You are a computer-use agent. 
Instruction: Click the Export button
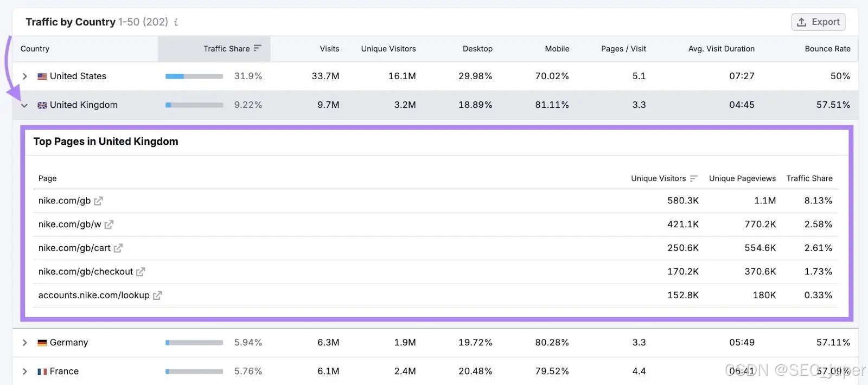(818, 22)
